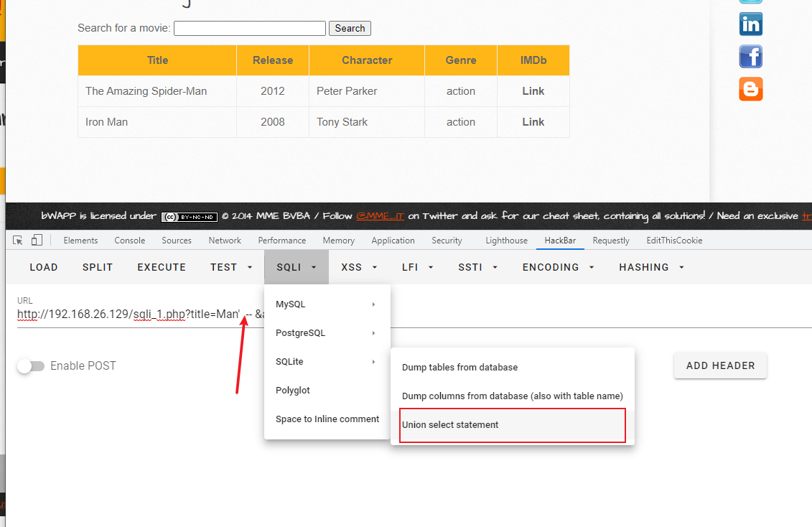Open the HASHING dropdown menu
The width and height of the screenshot is (812, 527).
pos(651,267)
